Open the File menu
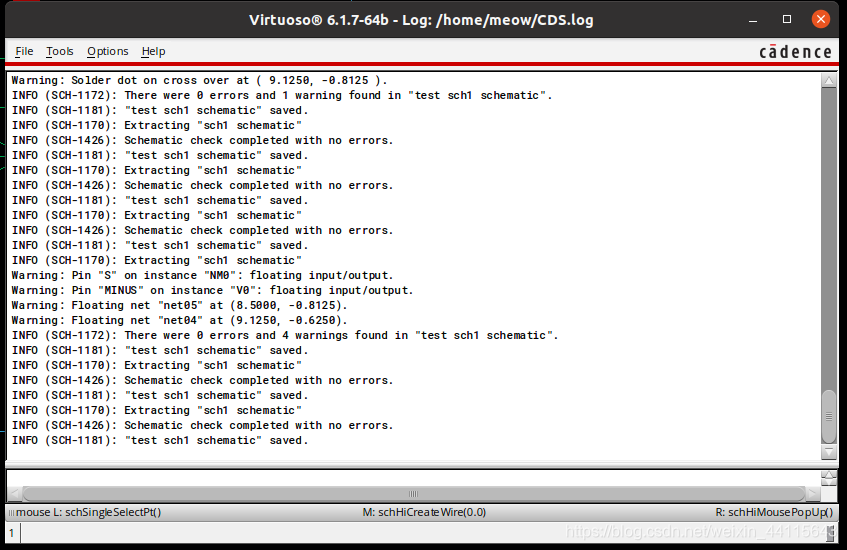Viewport: 847px width, 550px height. (x=24, y=51)
